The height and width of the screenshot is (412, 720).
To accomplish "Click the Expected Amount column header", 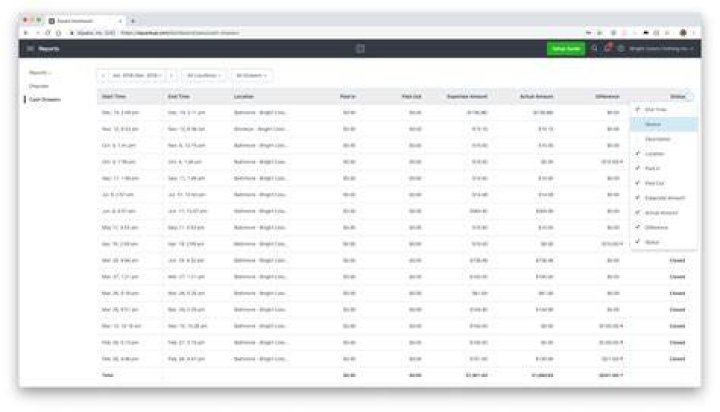I will pyautogui.click(x=467, y=96).
